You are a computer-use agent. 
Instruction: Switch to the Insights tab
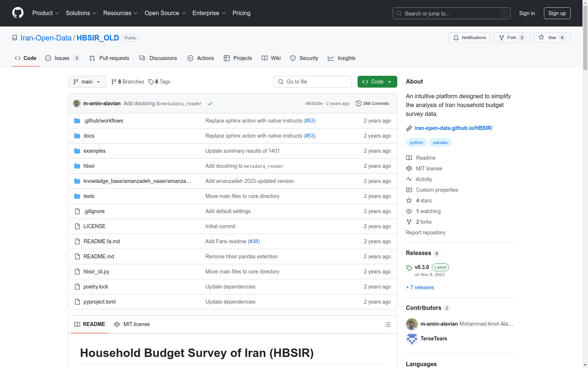(x=342, y=58)
